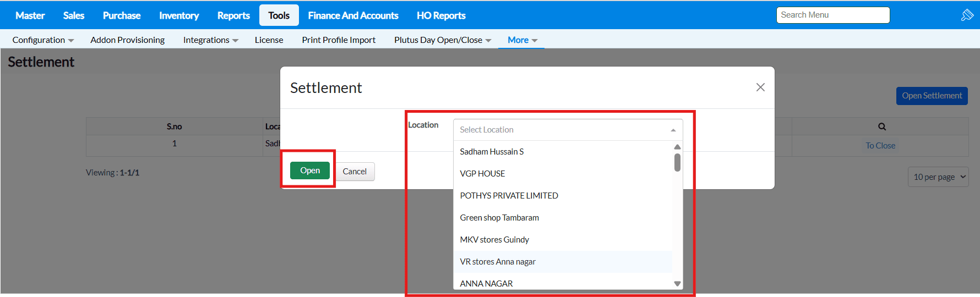
Task: Click the green Open button
Action: coord(309,170)
